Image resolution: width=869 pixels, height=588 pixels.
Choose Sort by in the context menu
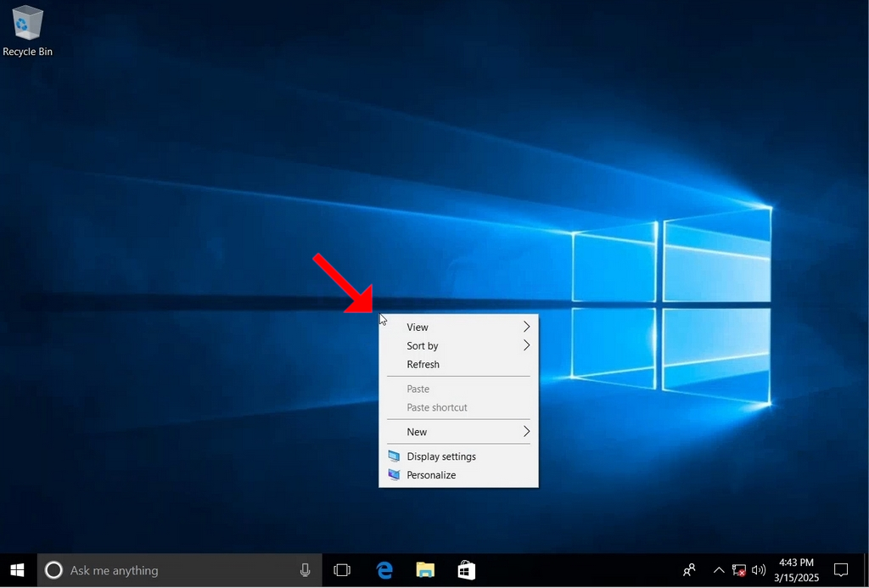[x=458, y=346]
